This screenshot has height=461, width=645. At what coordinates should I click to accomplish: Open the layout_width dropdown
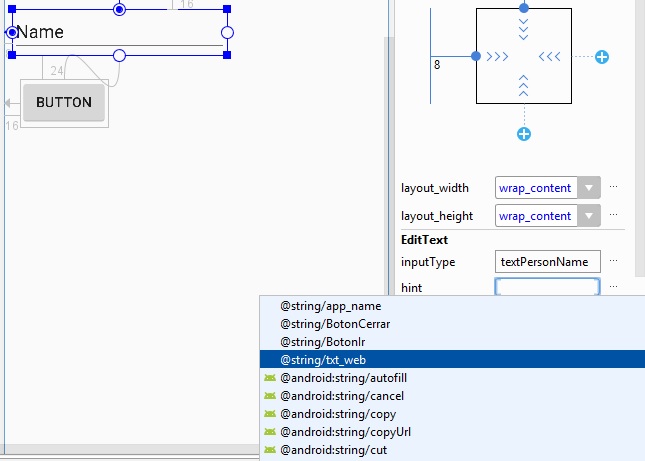590,188
